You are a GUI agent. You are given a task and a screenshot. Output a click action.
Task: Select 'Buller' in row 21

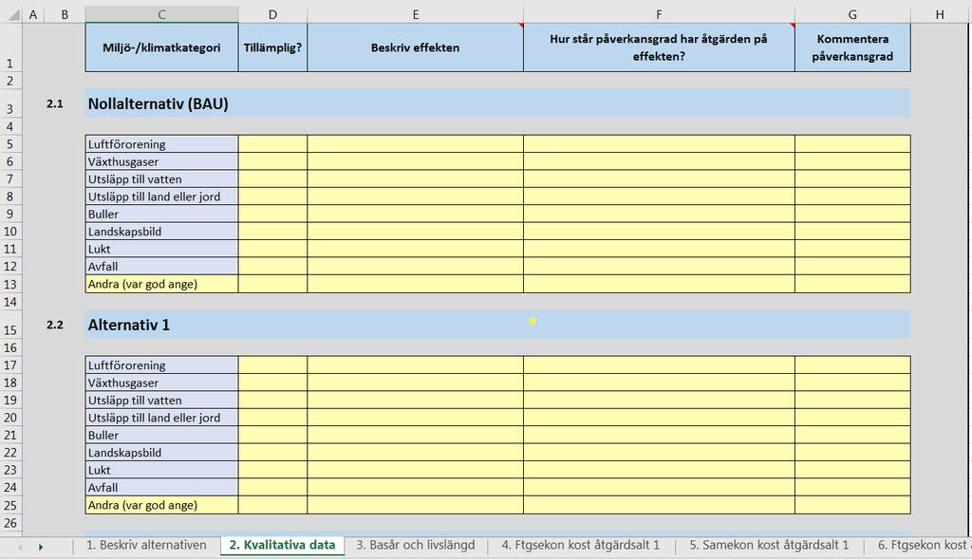(161, 435)
